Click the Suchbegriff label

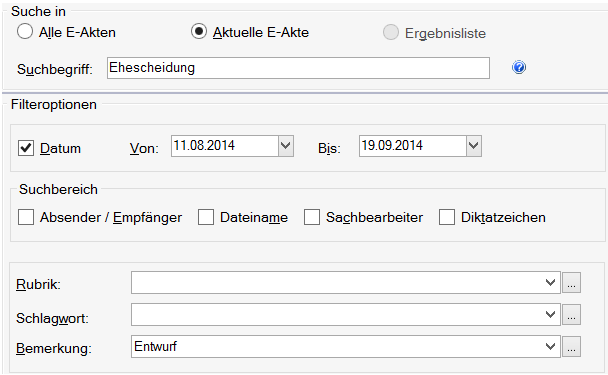(x=55, y=69)
